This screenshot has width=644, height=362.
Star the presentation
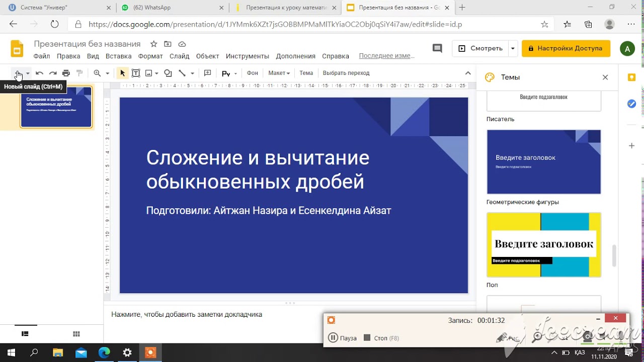click(x=154, y=44)
